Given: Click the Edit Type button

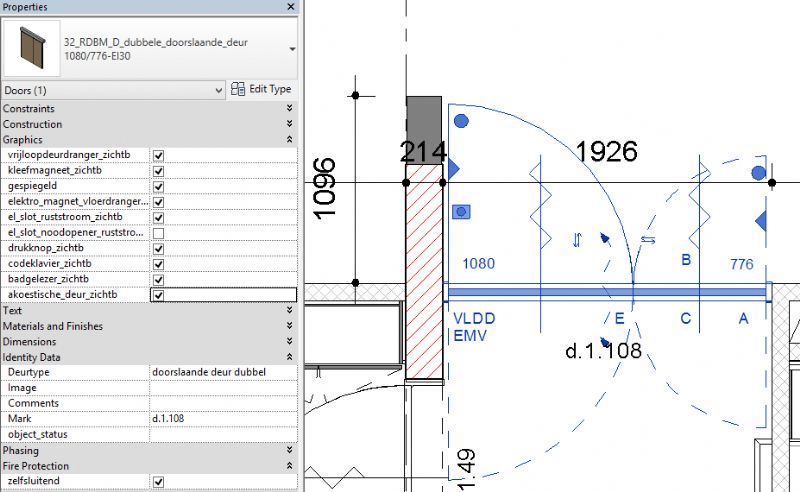Looking at the screenshot, I should pyautogui.click(x=261, y=90).
